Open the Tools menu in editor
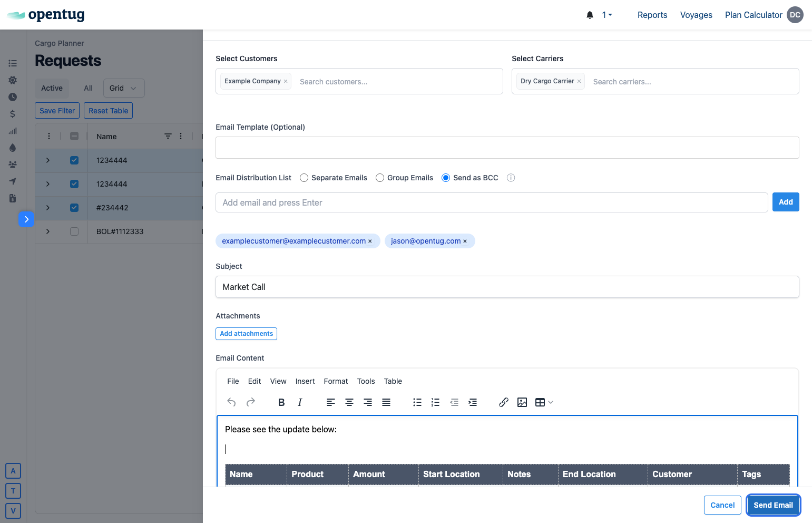The width and height of the screenshot is (812, 523). [366, 381]
